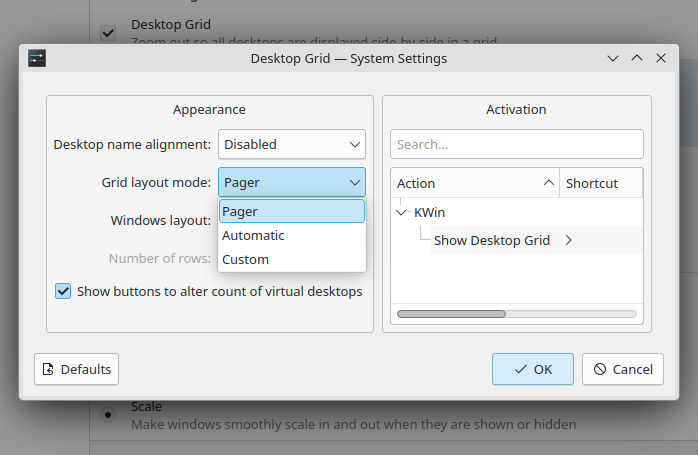Maximize the Desktop Grid settings dialog

[636, 59]
